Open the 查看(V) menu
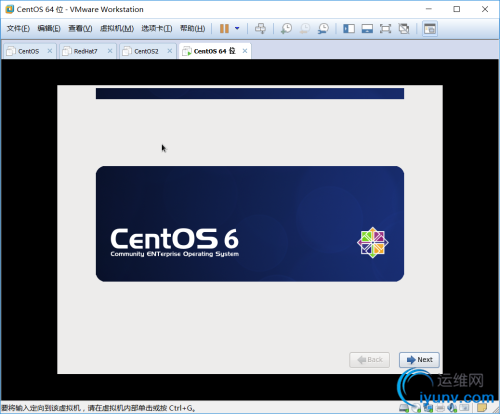This screenshot has height=414, width=500. tap(80, 29)
